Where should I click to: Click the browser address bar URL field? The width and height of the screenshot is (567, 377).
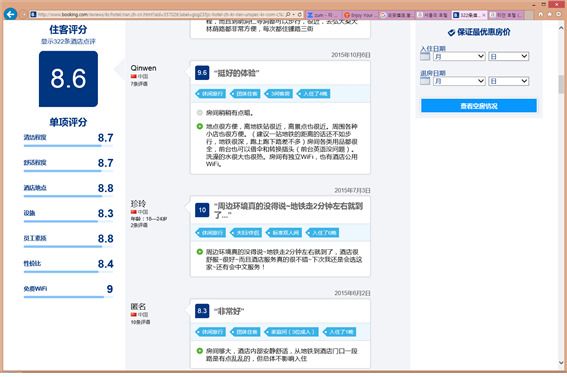[161, 14]
